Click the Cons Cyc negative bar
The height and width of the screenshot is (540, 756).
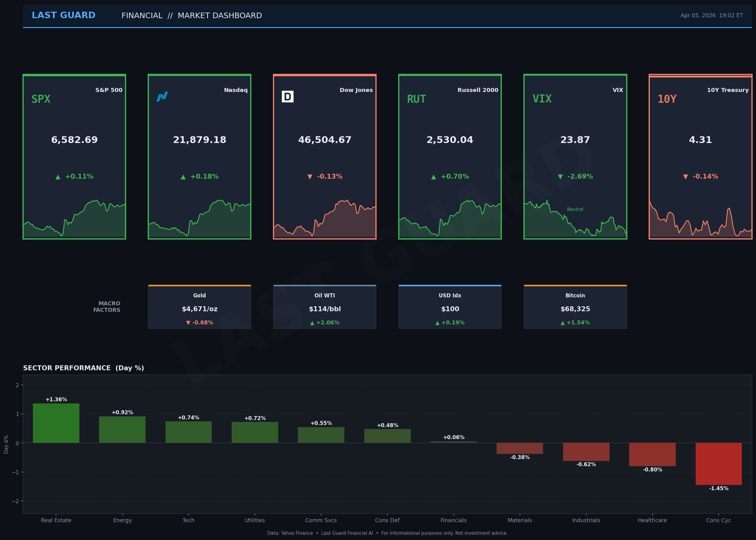(718, 463)
